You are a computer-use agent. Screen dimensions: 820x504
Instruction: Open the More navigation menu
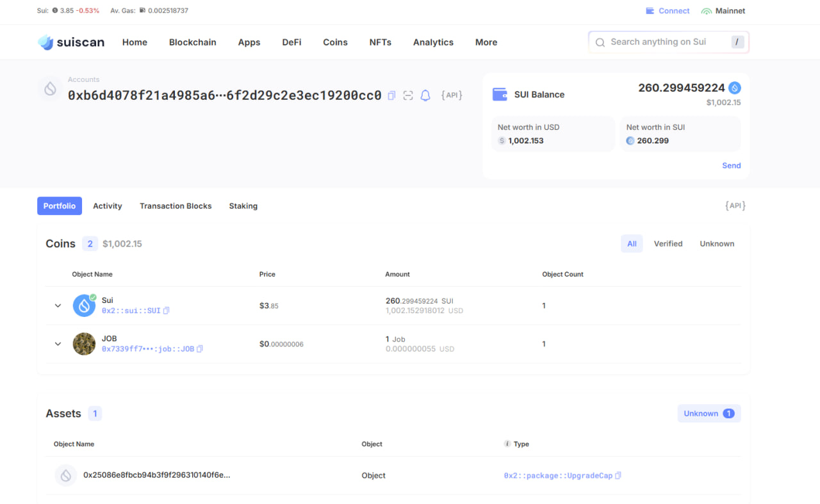coord(486,42)
